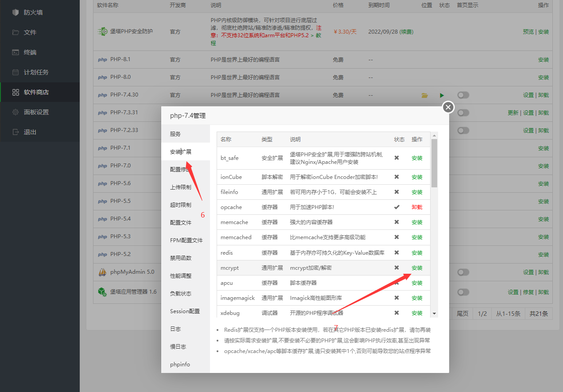The image size is (563, 392).
Task: Click the redis not-installed X status icon
Action: click(x=397, y=252)
